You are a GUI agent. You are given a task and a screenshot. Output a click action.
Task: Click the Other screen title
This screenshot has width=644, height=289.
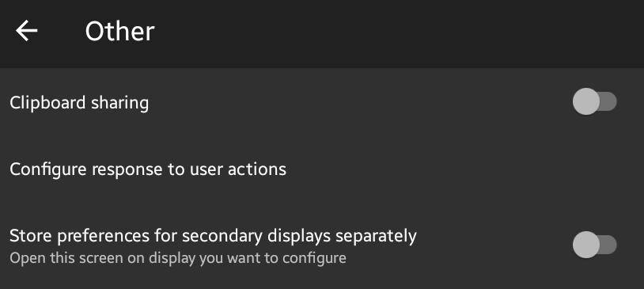click(x=119, y=31)
